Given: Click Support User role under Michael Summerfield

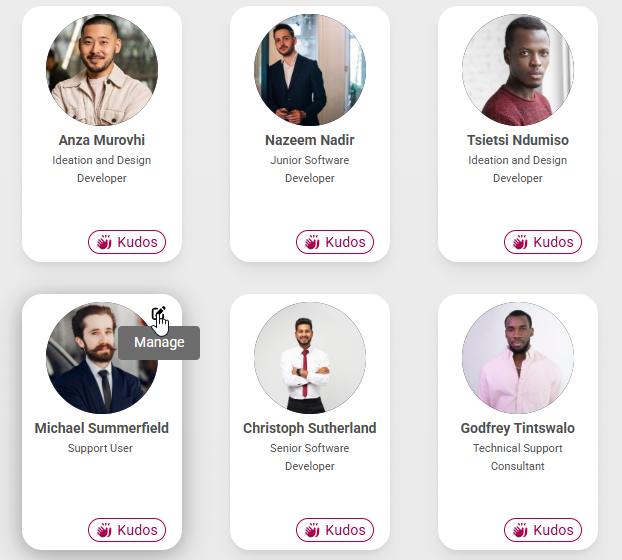Looking at the screenshot, I should [x=101, y=448].
